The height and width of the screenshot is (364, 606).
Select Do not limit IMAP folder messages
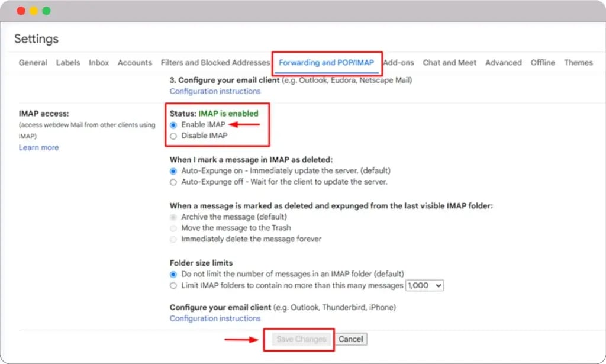coord(173,275)
